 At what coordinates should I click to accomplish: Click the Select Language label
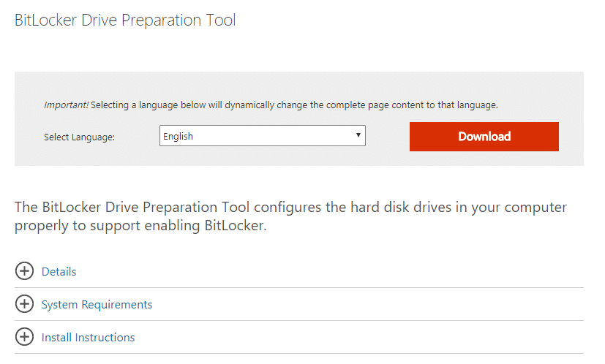[79, 137]
